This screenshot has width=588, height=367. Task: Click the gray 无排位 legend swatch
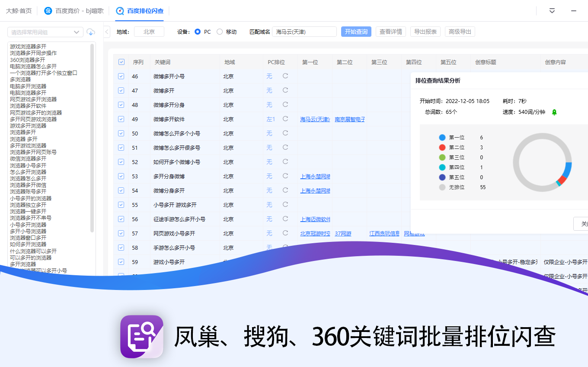[442, 187]
